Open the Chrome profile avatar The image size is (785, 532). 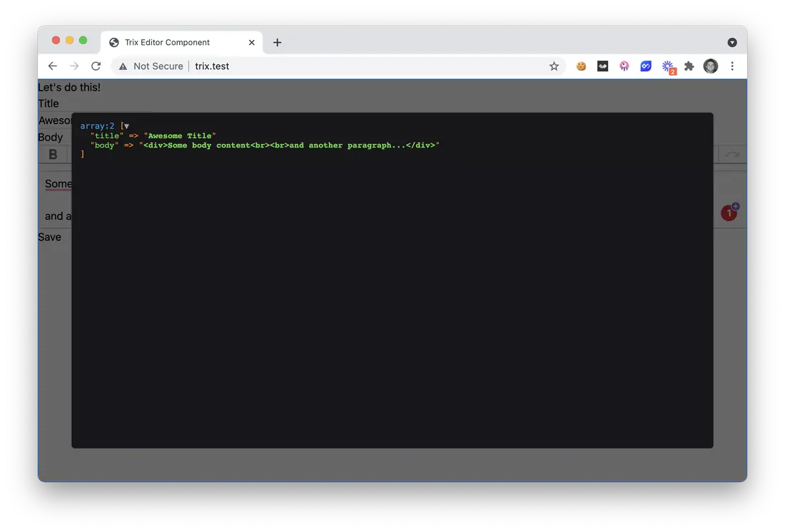[x=710, y=66]
